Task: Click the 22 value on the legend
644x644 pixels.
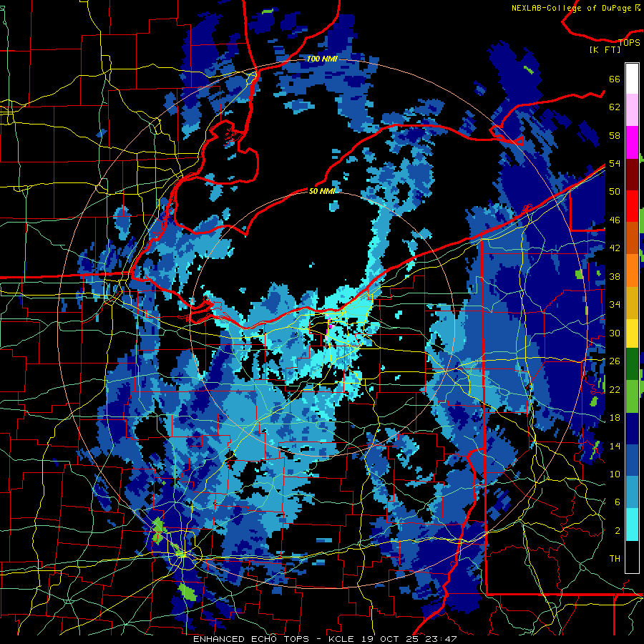Action: pos(615,389)
